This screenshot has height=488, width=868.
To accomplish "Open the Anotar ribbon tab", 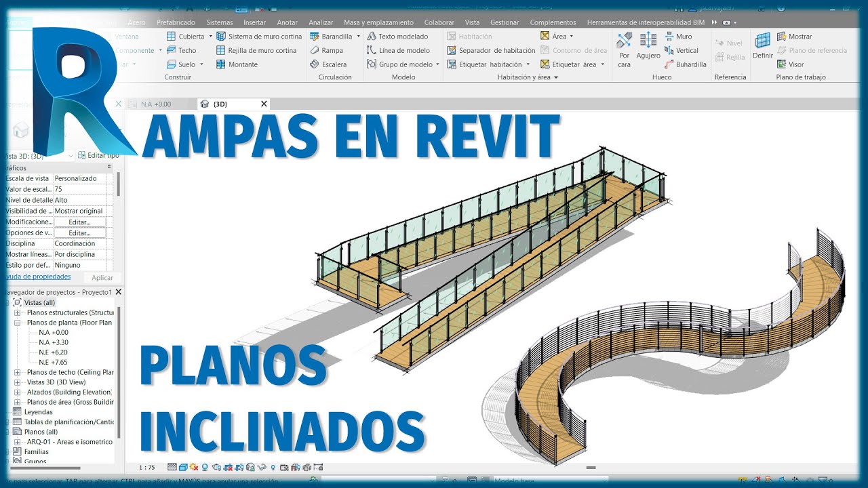I will tap(288, 22).
